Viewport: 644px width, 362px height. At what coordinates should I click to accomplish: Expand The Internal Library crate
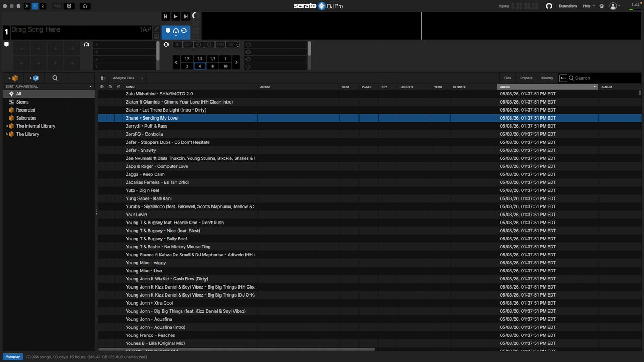click(6, 126)
